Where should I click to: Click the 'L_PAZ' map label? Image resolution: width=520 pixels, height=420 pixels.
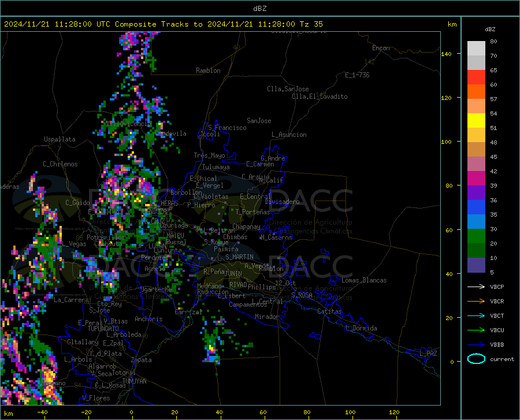click(x=428, y=354)
